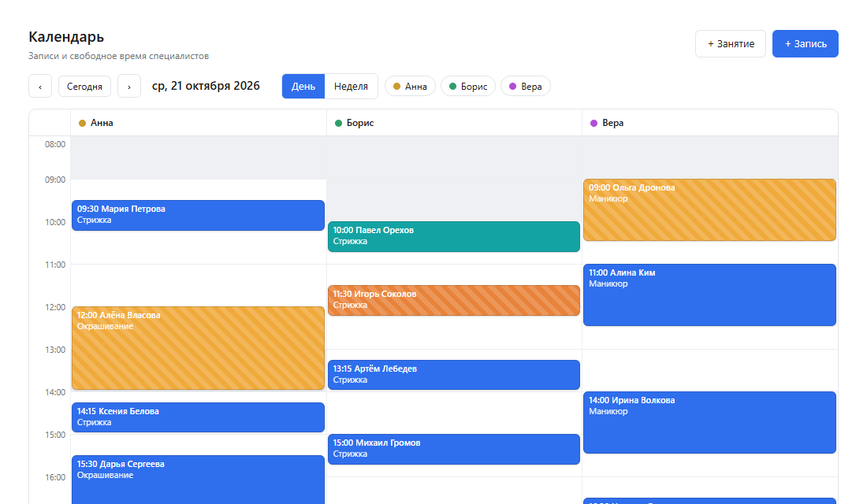Jump to today with the Сегодня button

[x=84, y=86]
